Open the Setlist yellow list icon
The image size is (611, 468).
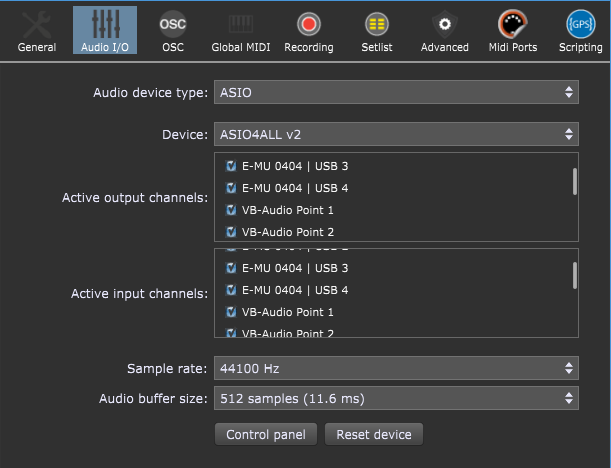click(x=377, y=24)
